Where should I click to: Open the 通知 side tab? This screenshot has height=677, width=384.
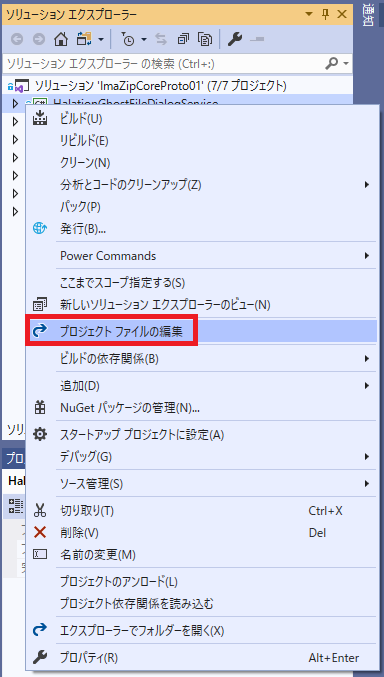pos(368,16)
